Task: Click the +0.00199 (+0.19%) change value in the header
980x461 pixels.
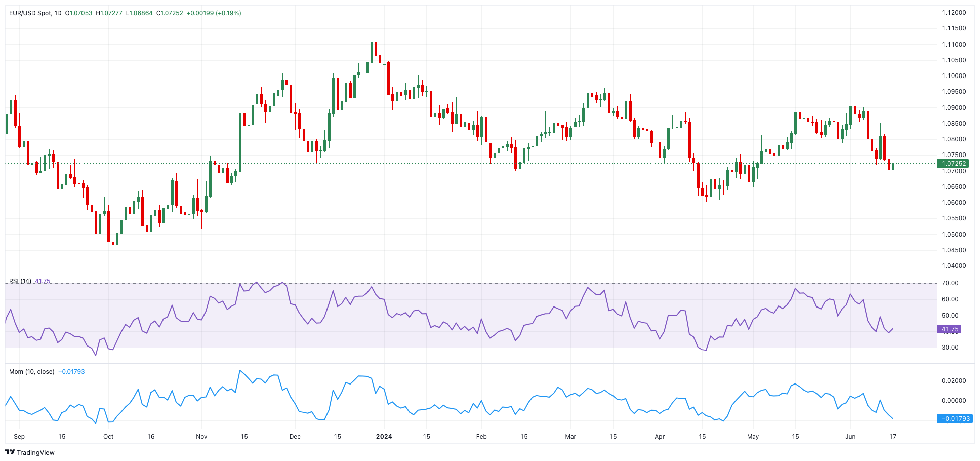Action: click(214, 13)
